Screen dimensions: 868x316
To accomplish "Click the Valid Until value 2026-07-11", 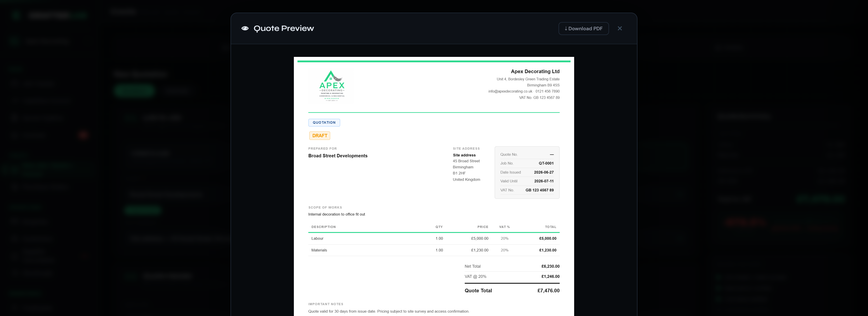I will pyautogui.click(x=543, y=181).
